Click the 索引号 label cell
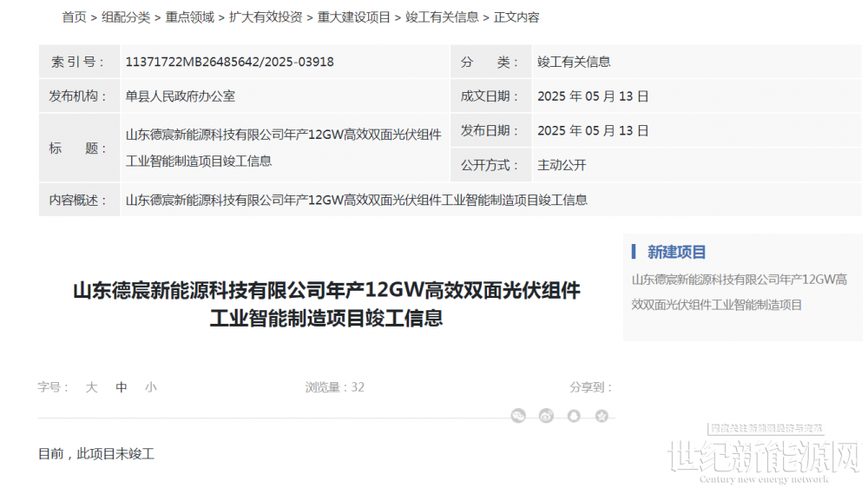This screenshot has height=488, width=868. point(79,62)
